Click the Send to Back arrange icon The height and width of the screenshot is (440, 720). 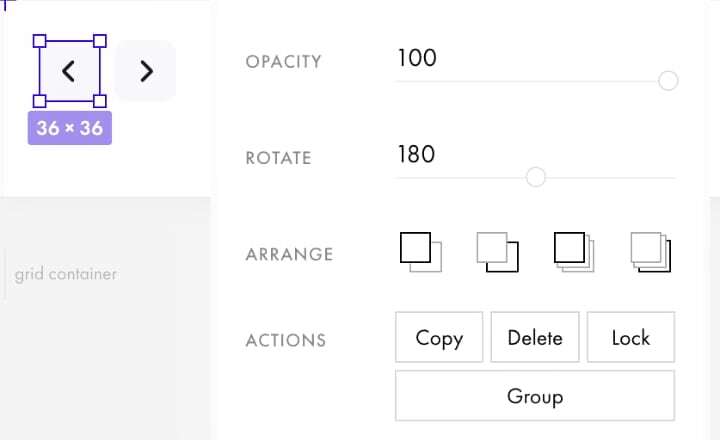pyautogui.click(x=651, y=252)
